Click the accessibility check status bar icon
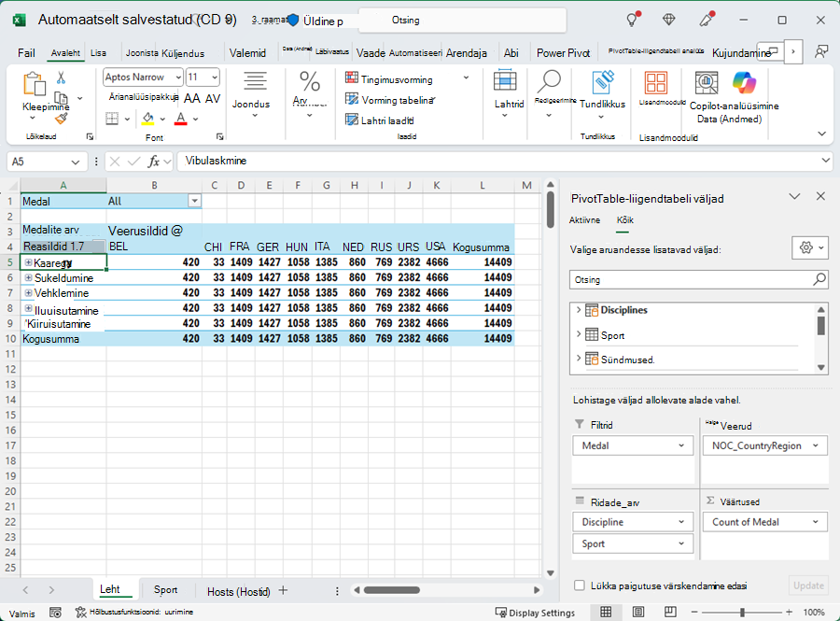840x621 pixels. [81, 612]
